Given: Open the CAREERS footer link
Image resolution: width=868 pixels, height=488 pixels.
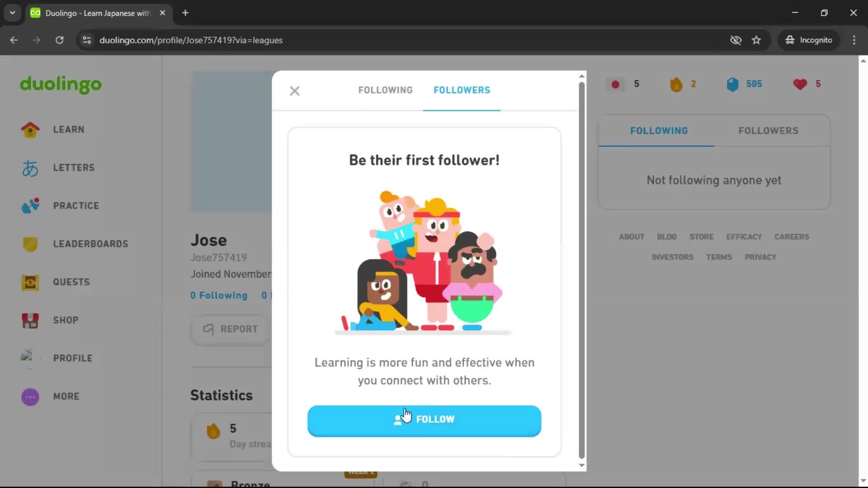Looking at the screenshot, I should point(792,236).
